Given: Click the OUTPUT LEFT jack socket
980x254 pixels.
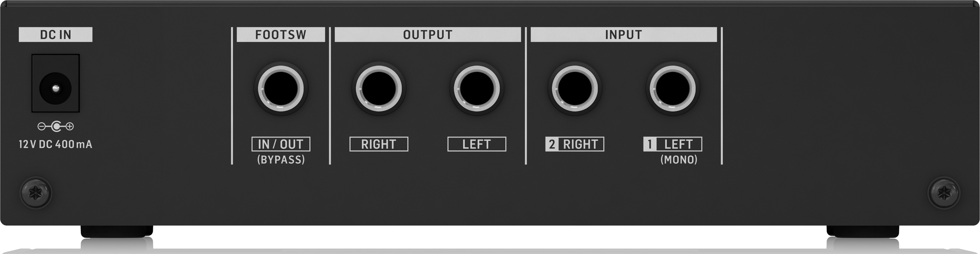Looking at the screenshot, I should (477, 88).
